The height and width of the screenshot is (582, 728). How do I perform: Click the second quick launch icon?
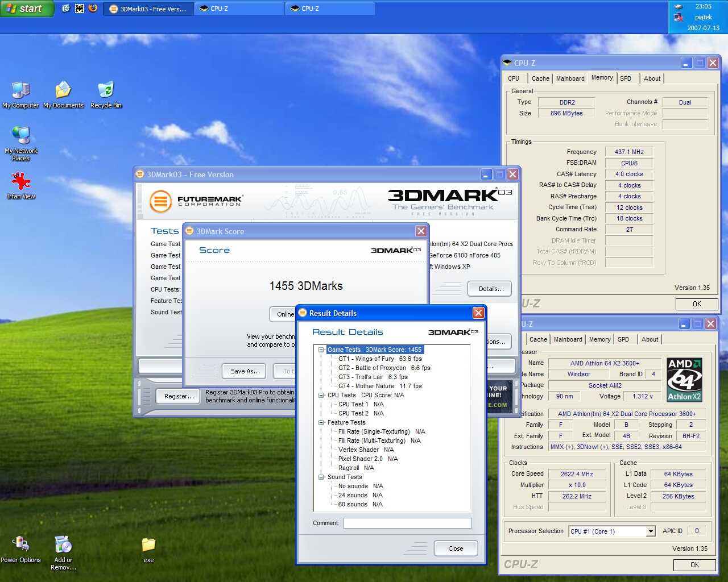click(79, 9)
